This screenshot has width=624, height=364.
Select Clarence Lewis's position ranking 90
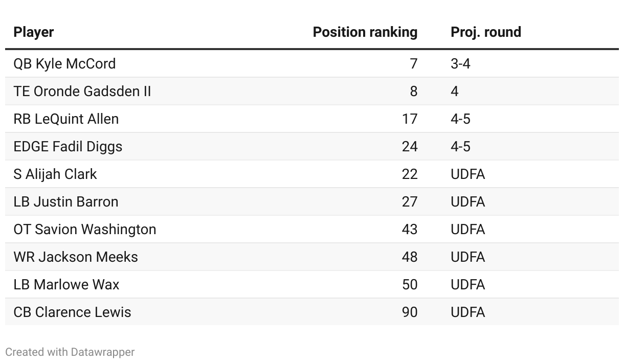coord(410,312)
